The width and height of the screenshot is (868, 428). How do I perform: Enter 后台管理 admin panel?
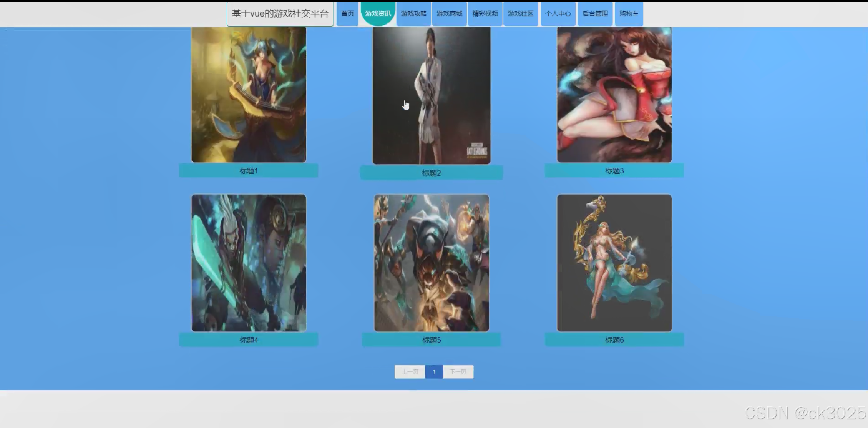[595, 13]
